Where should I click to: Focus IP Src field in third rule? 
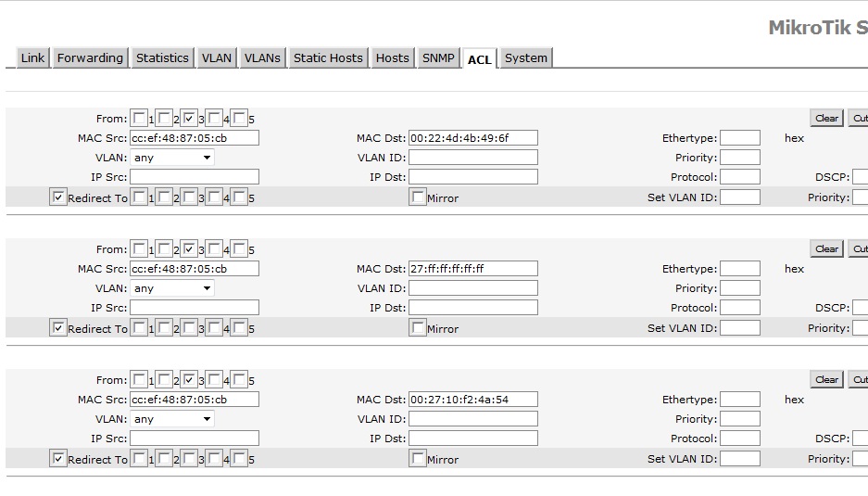(x=195, y=439)
